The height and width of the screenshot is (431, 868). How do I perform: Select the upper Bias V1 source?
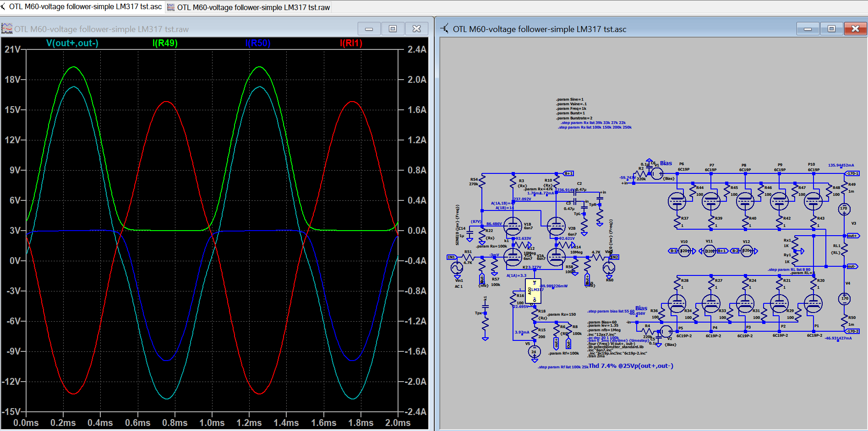[657, 173]
